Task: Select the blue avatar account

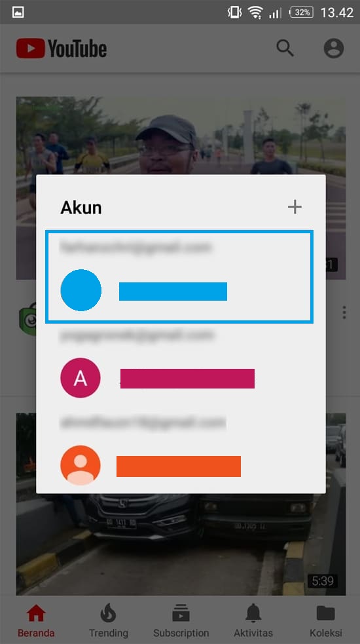Action: click(81, 290)
